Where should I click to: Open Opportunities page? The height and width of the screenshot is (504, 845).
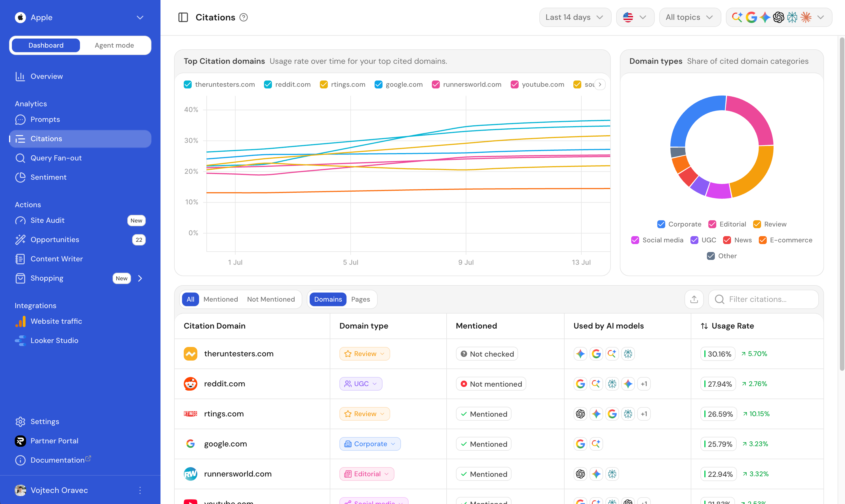point(80,240)
